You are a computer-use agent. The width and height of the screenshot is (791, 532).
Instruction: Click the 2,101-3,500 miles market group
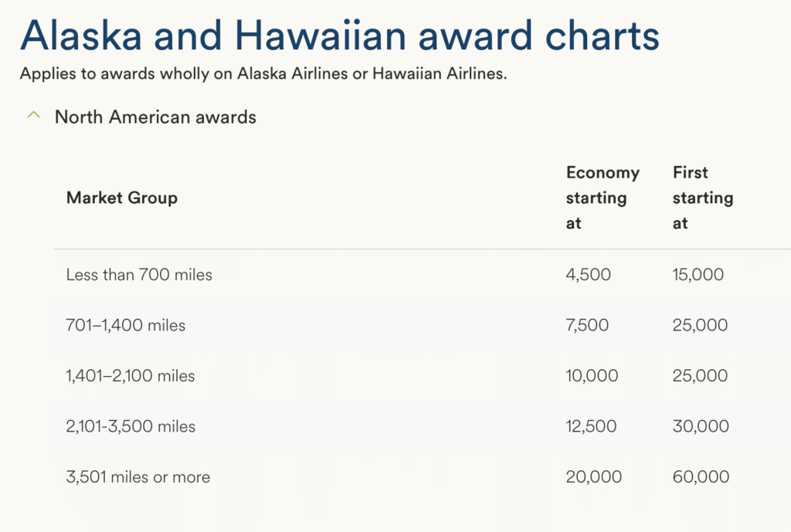[x=131, y=426]
